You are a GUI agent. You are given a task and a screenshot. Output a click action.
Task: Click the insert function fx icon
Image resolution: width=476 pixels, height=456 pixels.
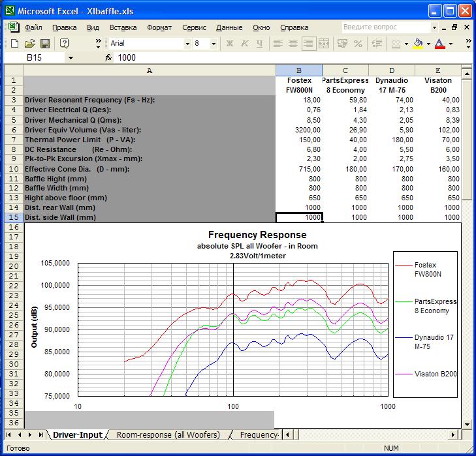(x=108, y=57)
